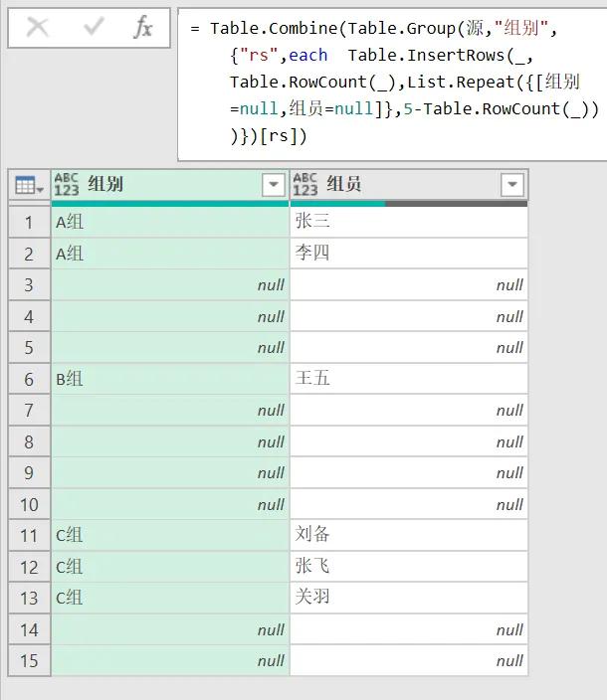
Task: Click column quality bar under 组员
Action: (x=409, y=204)
